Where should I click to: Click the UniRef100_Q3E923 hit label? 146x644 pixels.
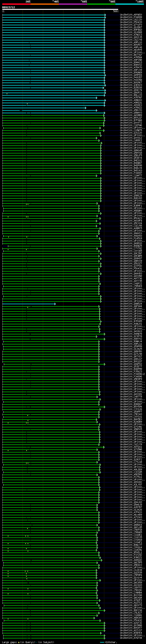[131, 85]
